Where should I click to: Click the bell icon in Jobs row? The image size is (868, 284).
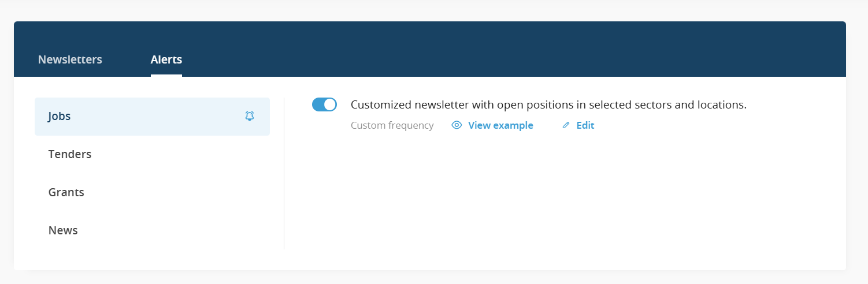pos(250,116)
